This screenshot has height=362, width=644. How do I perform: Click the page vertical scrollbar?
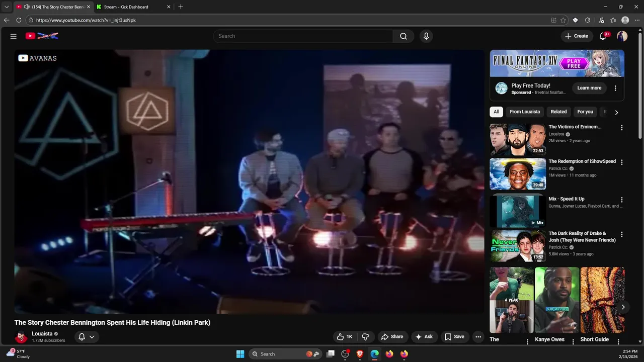tap(640, 85)
